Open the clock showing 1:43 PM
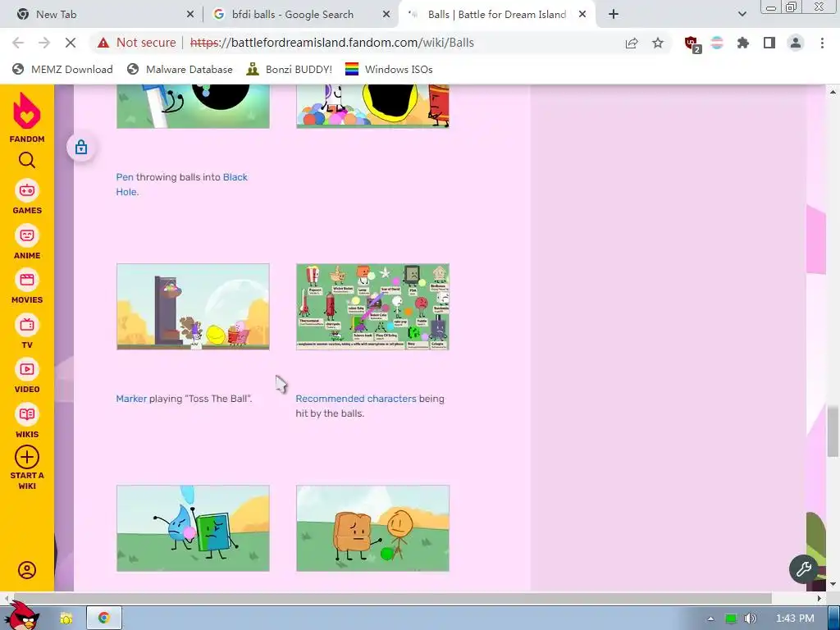840x630 pixels. (x=795, y=619)
